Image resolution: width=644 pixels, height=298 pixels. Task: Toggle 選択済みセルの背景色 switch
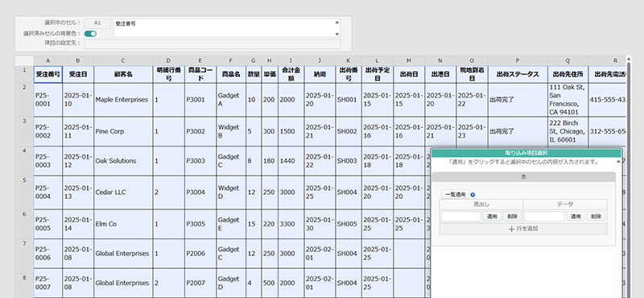(90, 34)
